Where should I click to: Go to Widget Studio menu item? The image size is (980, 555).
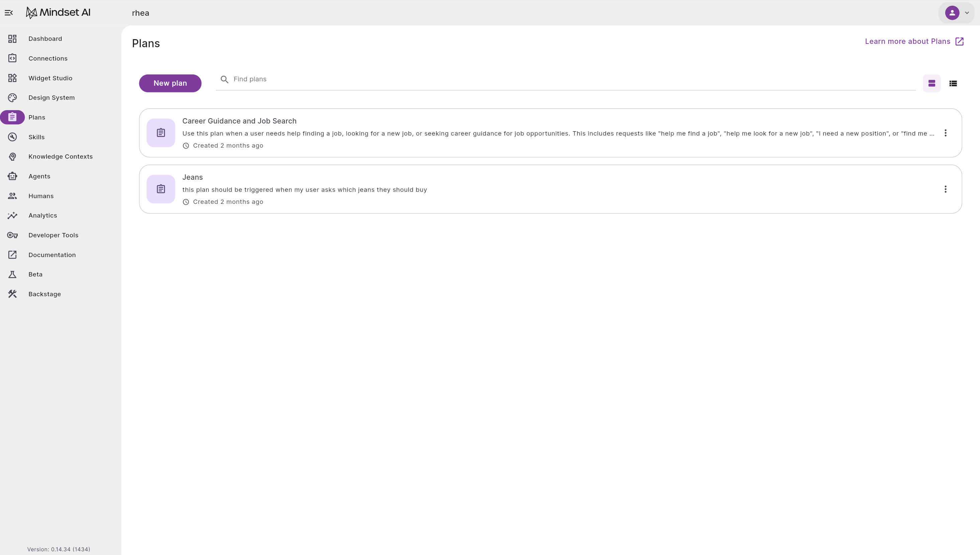tap(50, 78)
